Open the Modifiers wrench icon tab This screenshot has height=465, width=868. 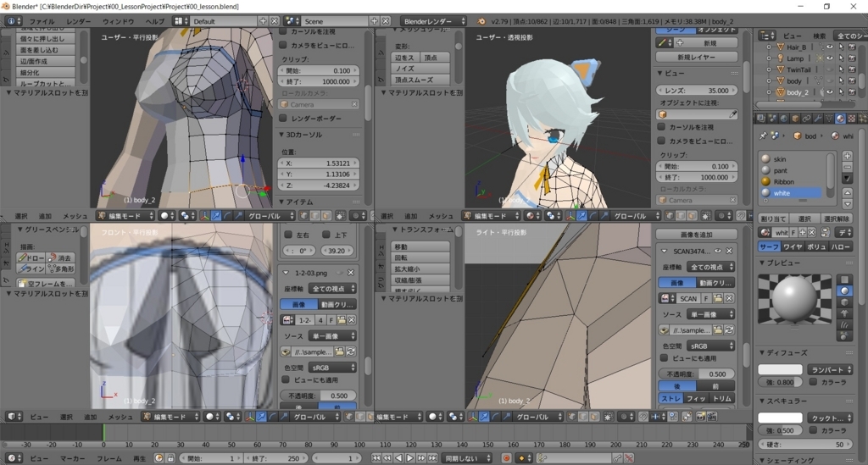(x=818, y=119)
